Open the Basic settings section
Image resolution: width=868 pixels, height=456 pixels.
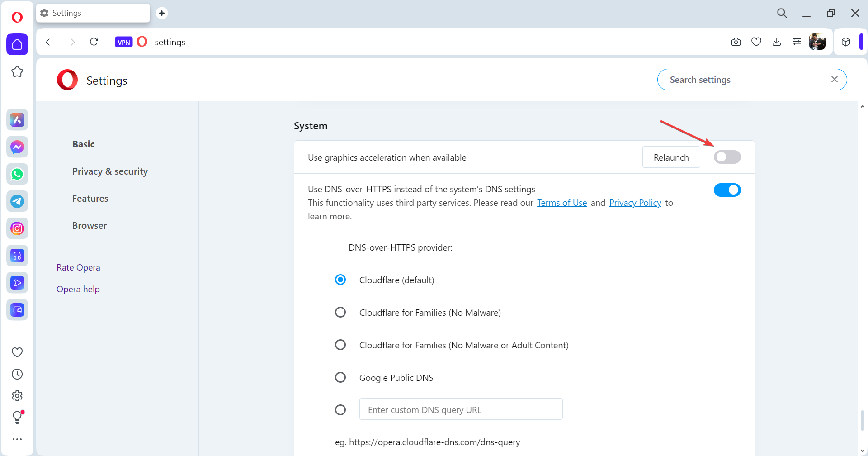click(84, 144)
